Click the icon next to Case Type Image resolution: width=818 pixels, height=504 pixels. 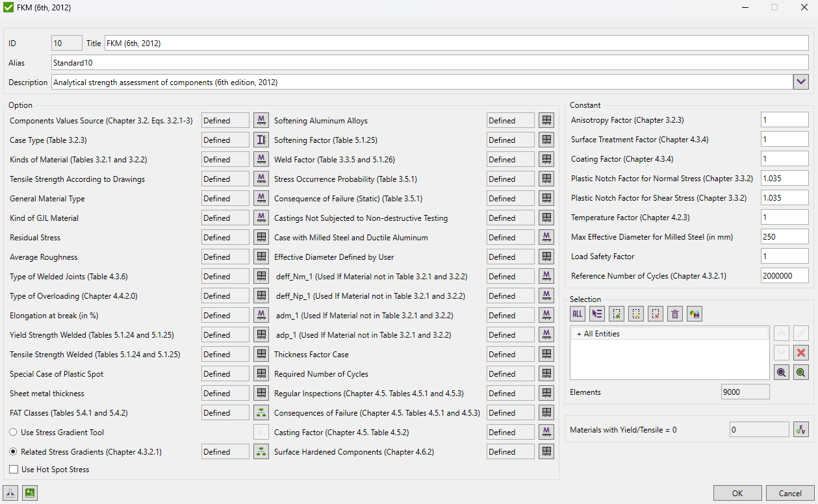click(261, 140)
